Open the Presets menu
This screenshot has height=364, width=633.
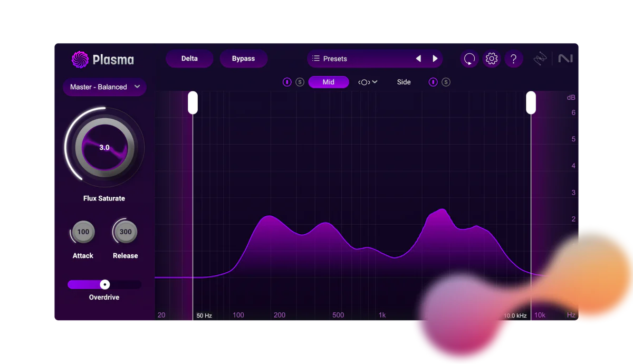(375, 59)
